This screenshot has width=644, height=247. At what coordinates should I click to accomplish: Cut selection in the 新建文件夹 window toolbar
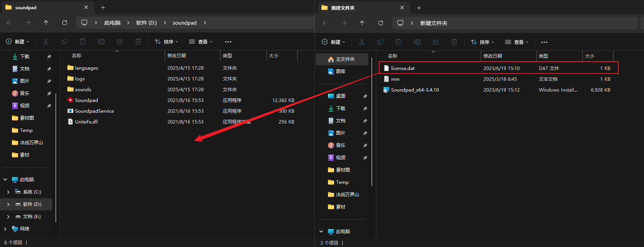point(362,42)
